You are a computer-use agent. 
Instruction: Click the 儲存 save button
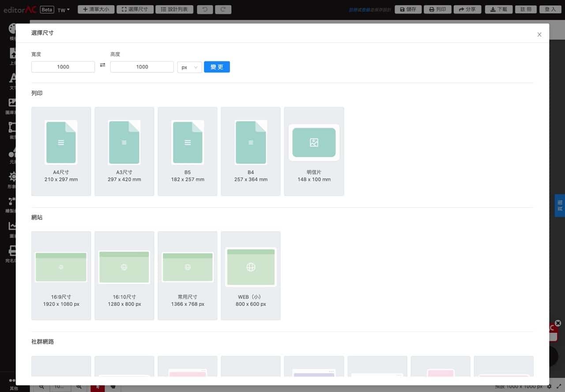click(x=408, y=9)
